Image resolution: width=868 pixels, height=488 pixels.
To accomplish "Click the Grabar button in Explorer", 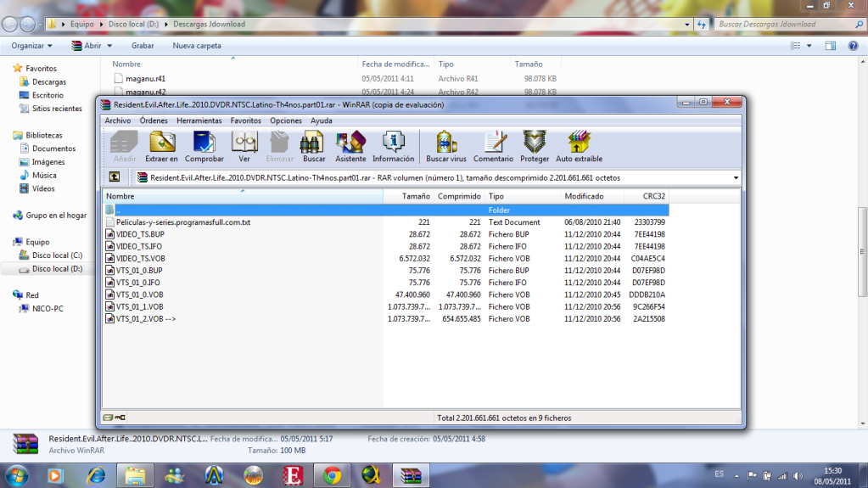I will 143,46.
